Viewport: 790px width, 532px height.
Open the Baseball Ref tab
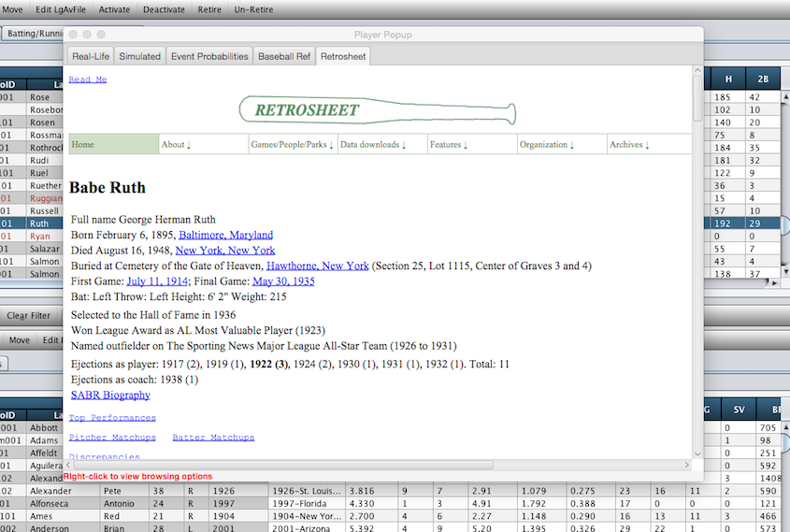click(x=284, y=56)
